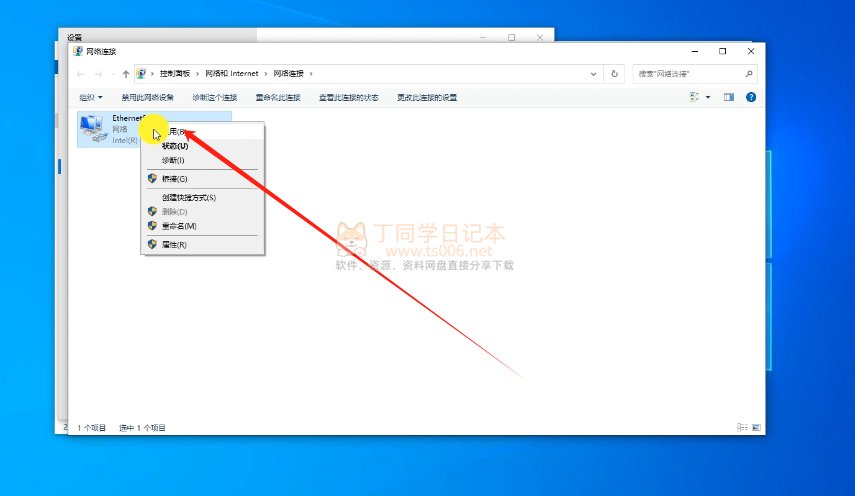Expand the chevron after 网络连接 breadcrumb
Screen dimensions: 855x496
pos(311,74)
